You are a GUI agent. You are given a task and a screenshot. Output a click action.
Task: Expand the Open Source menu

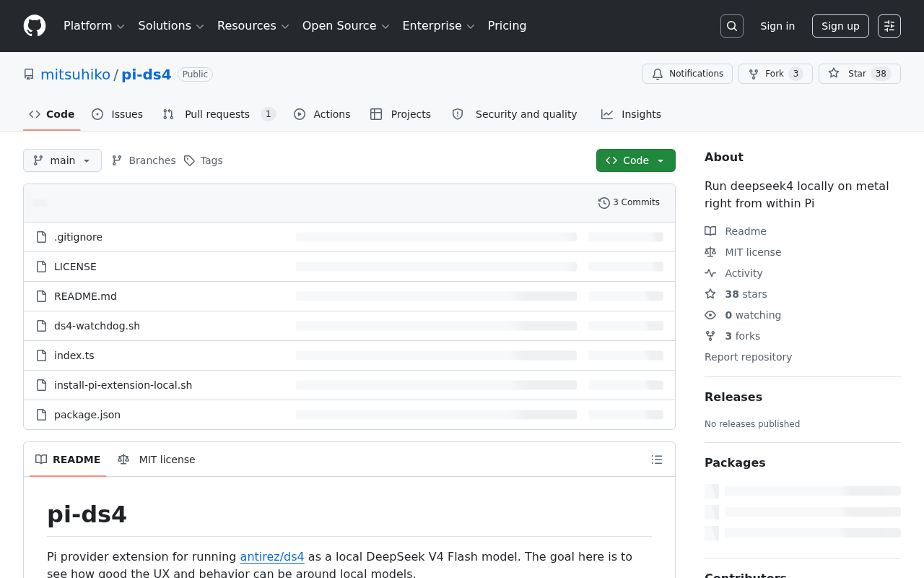pyautogui.click(x=346, y=26)
